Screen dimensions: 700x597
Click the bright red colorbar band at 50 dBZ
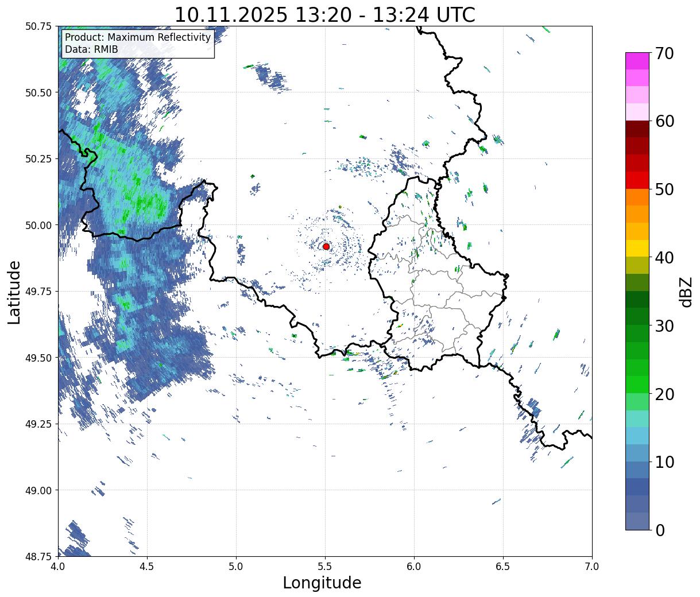(637, 180)
